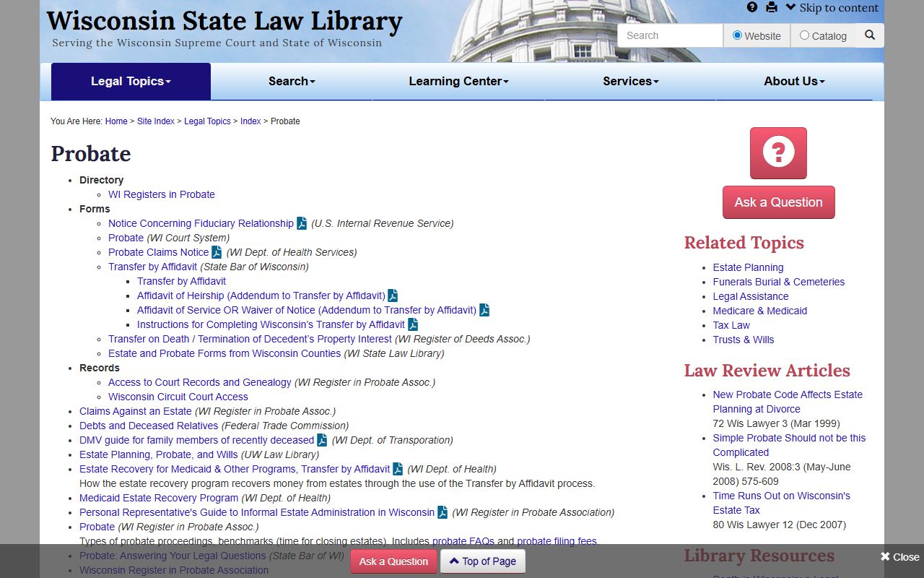The width and height of the screenshot is (924, 578).
Task: Click Ask a Question in bottom bar
Action: tap(393, 561)
